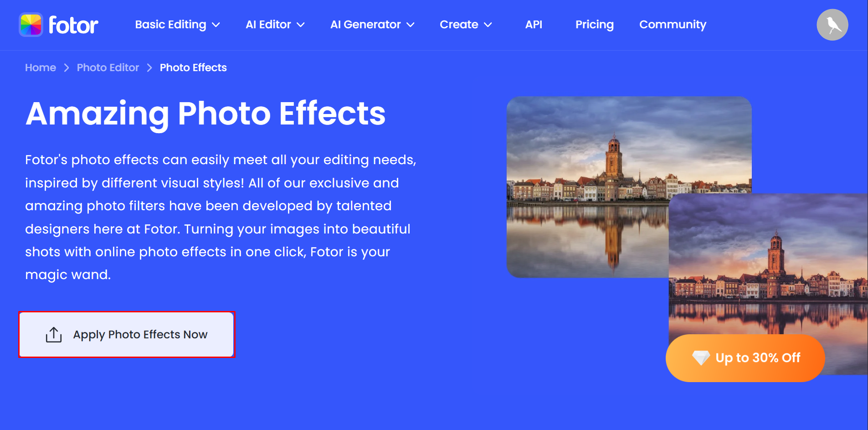868x430 pixels.
Task: Click the diamond icon on the discount badge
Action: [700, 357]
